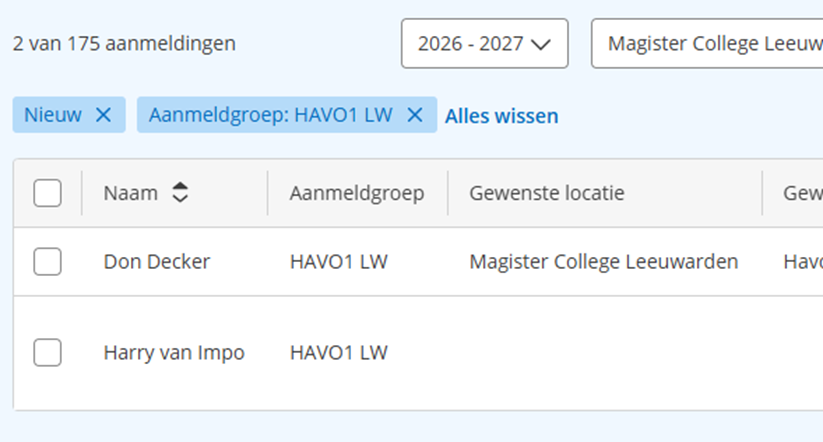
Task: Click the Naam column header
Action: point(131,193)
